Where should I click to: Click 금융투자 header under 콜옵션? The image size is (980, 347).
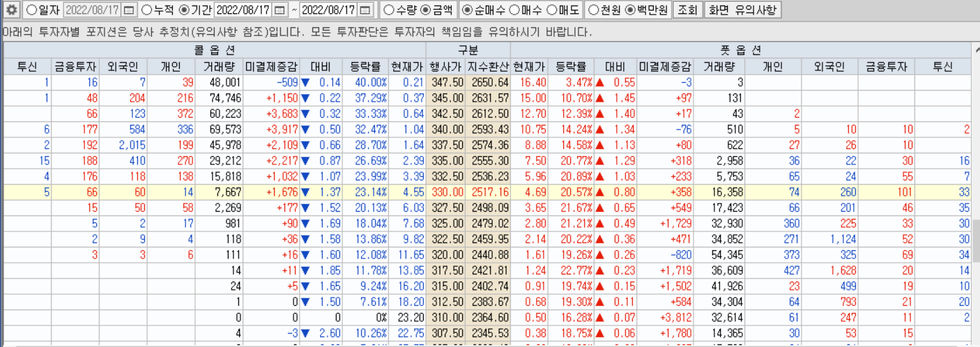click(76, 67)
